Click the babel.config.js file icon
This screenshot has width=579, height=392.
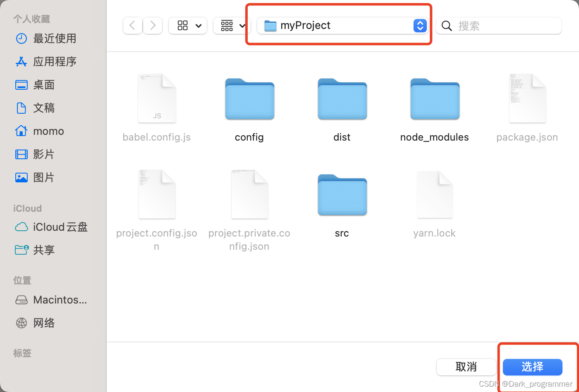[x=157, y=98]
